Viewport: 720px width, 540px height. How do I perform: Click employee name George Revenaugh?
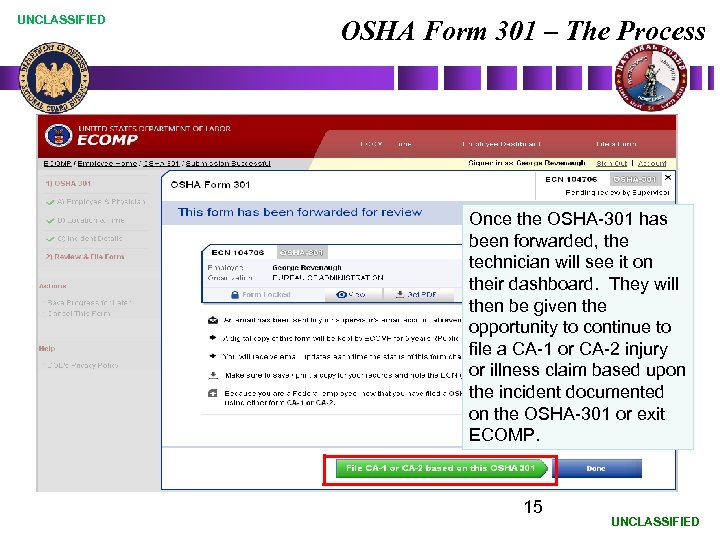click(307, 267)
